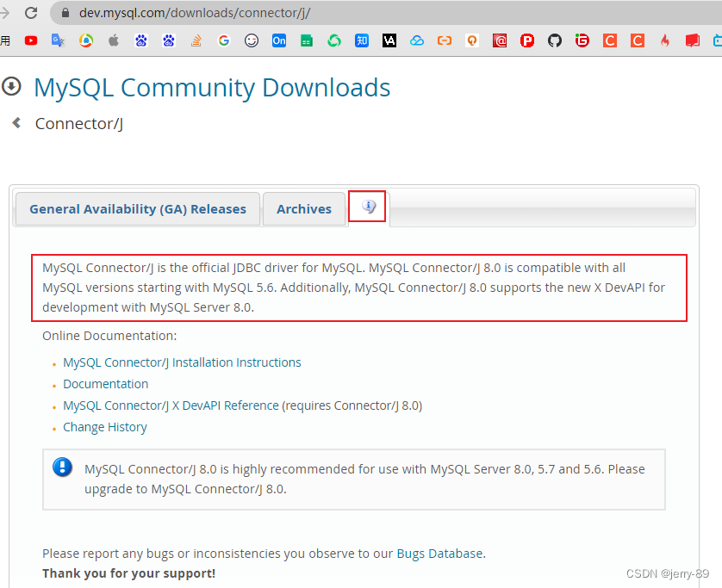Open the red 'G' Gitee bookmark
This screenshot has height=588, width=722.
coord(582,41)
